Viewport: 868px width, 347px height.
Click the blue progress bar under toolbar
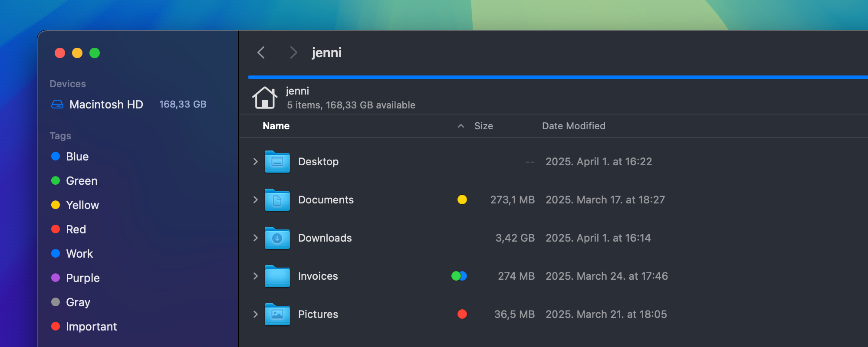tap(558, 77)
